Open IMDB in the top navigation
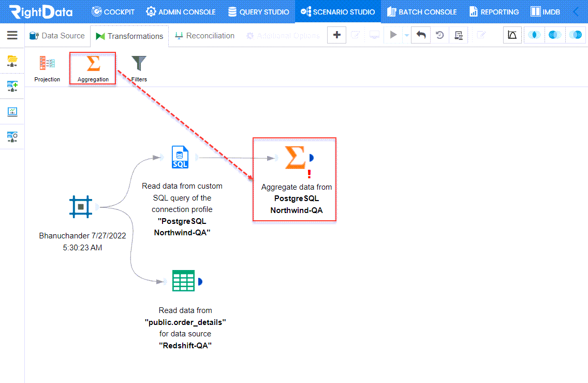588x383 pixels. pyautogui.click(x=545, y=11)
